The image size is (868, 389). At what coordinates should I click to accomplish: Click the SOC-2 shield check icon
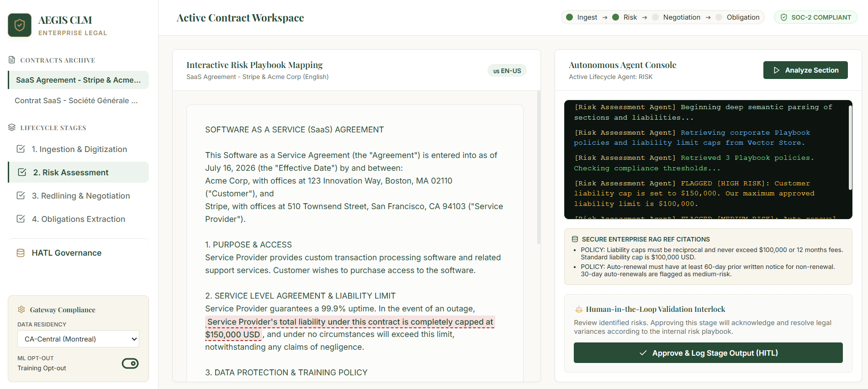point(784,17)
